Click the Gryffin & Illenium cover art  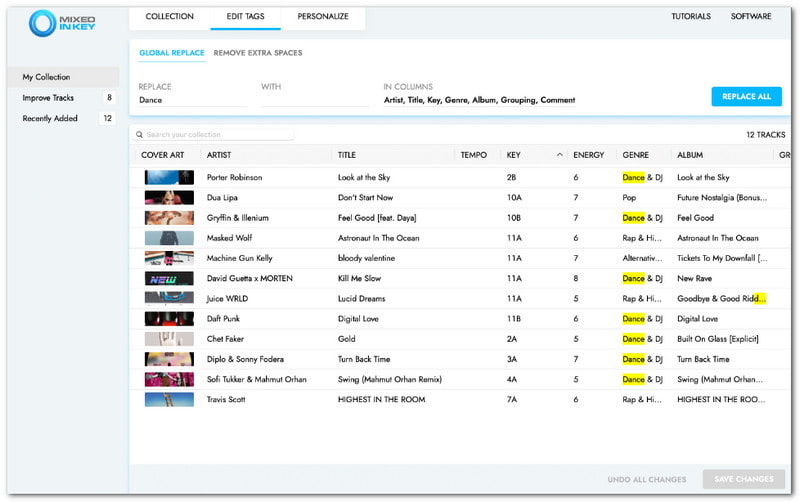point(169,218)
